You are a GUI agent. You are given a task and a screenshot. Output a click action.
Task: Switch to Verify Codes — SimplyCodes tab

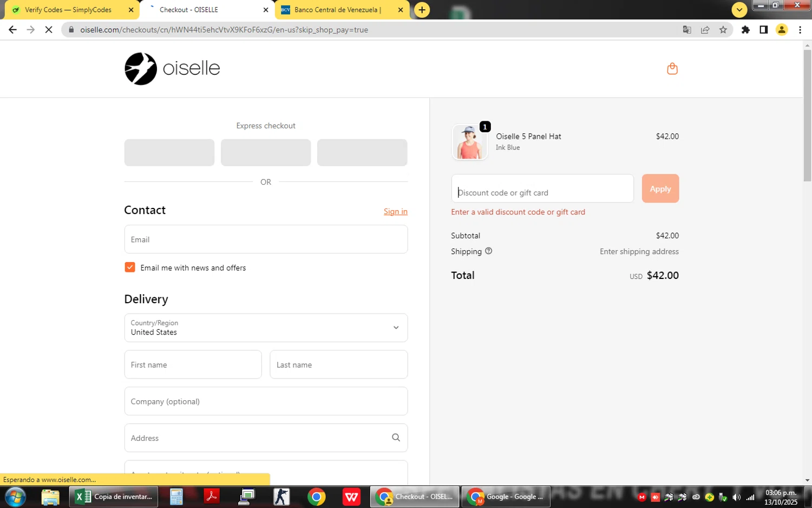pos(68,10)
